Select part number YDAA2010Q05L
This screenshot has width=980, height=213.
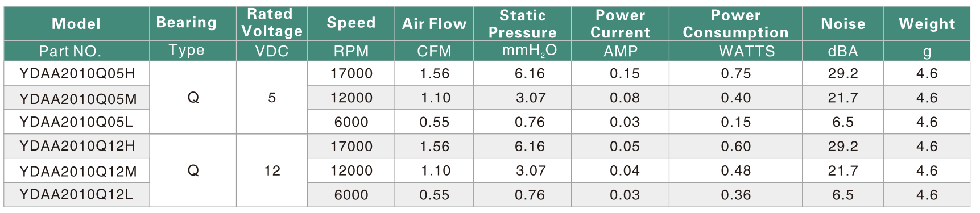76,122
